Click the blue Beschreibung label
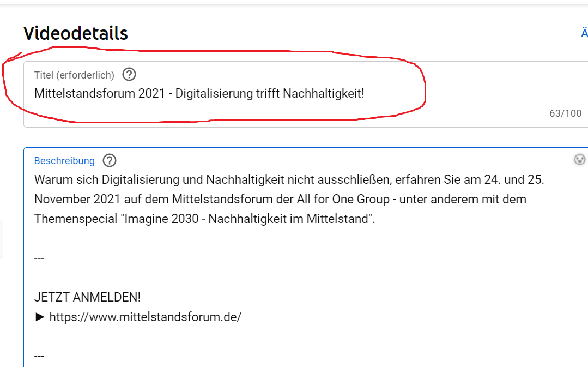Screen dimensions: 588x367 click(64, 161)
